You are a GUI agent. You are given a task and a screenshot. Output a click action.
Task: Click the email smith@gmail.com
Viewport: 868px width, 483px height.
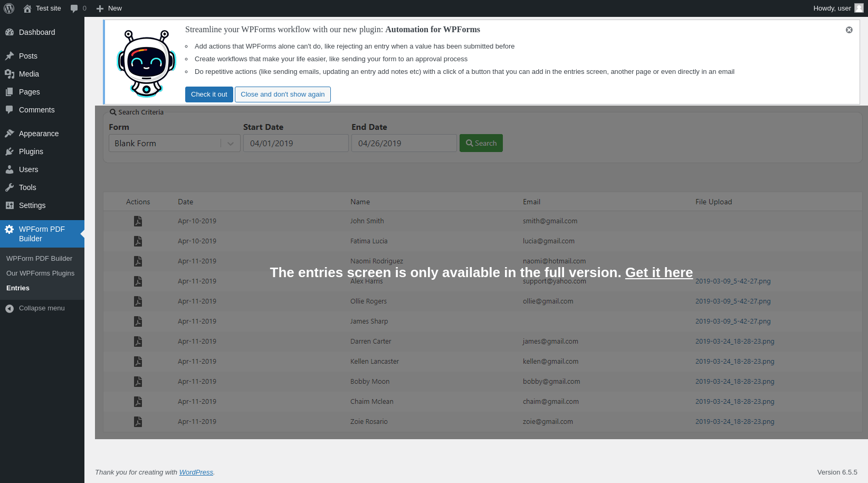coord(550,221)
